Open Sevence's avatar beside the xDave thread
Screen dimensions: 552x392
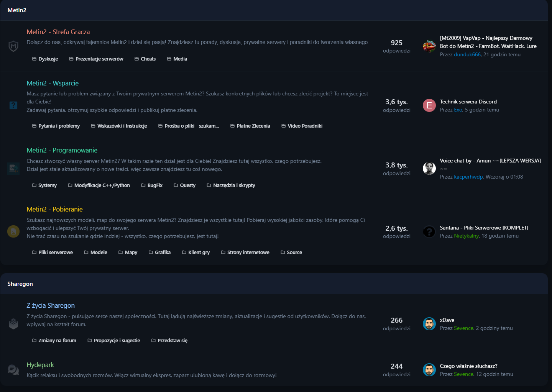(429, 324)
